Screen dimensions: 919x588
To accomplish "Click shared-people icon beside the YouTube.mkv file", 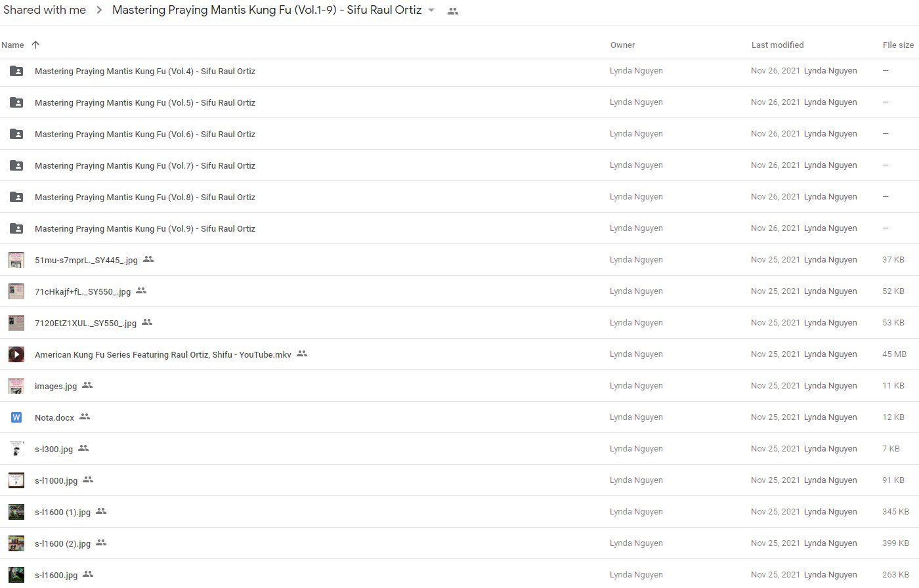I will click(302, 354).
